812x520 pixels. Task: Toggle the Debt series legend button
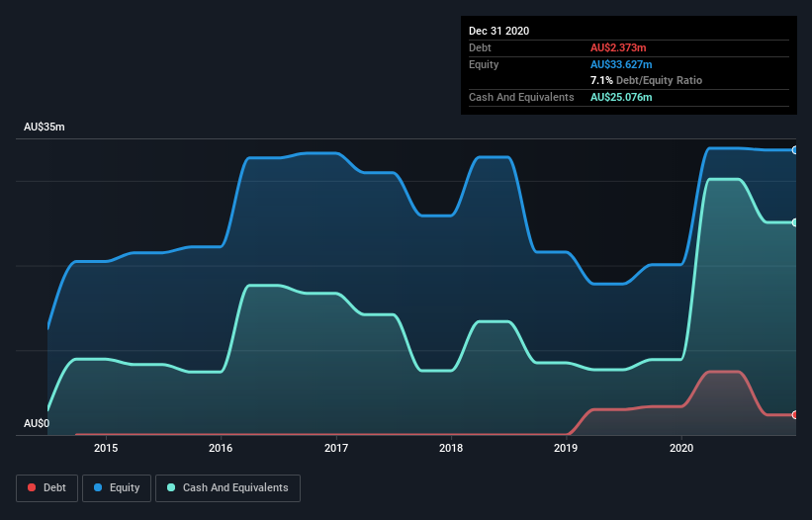point(46,488)
